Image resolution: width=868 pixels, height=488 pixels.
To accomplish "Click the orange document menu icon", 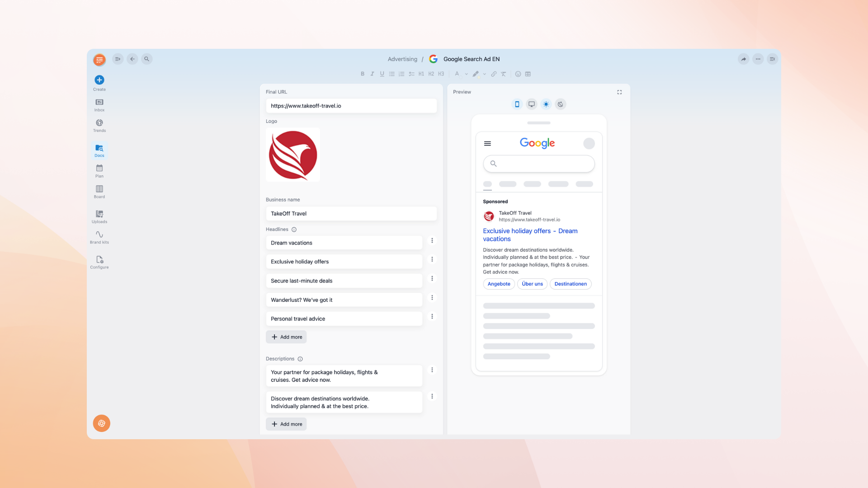I will (x=99, y=60).
